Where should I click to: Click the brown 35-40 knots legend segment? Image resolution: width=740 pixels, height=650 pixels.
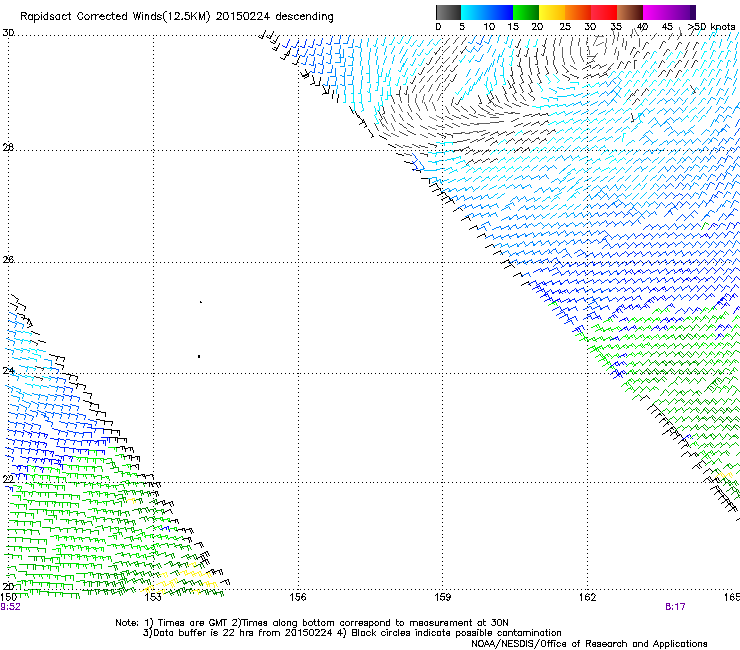(x=630, y=12)
